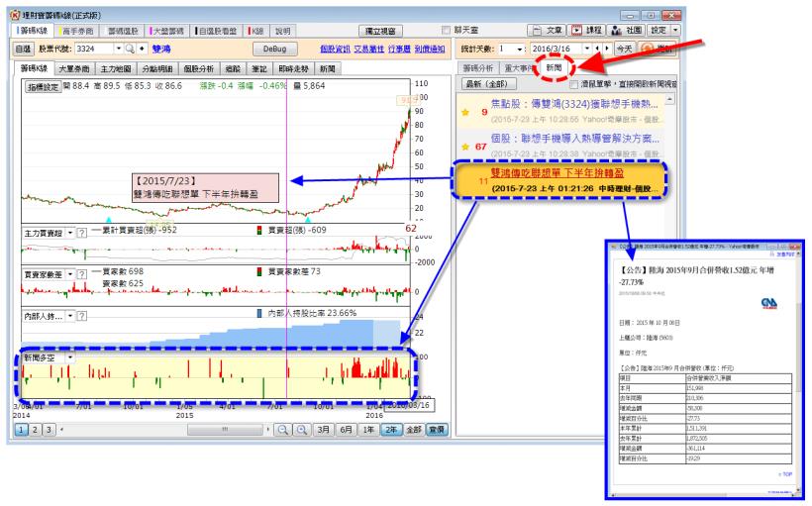Click the star icon on news item 9

[x=465, y=112]
